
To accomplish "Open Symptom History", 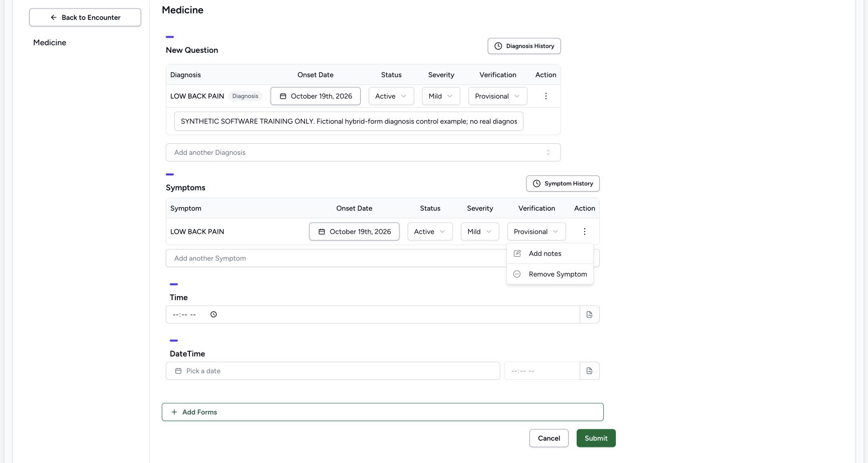I will coord(563,183).
